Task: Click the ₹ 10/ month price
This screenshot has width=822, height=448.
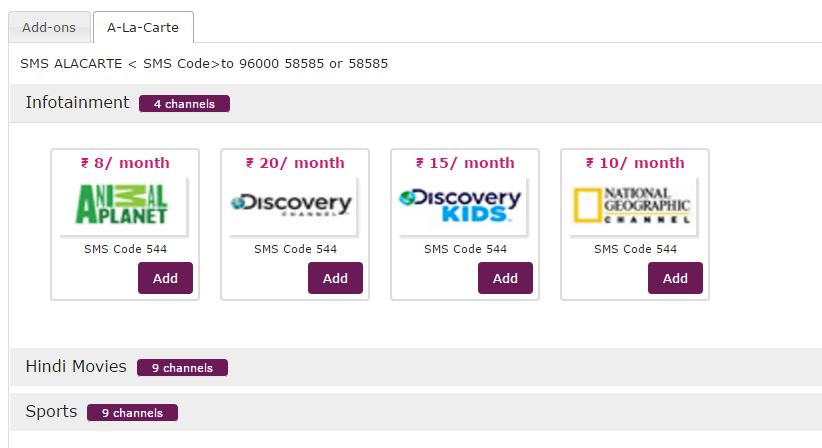Action: (635, 163)
